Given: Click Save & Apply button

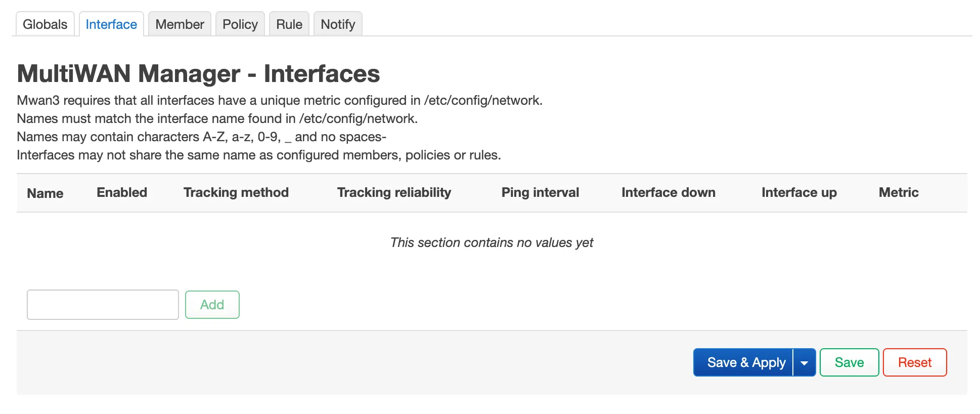Looking at the screenshot, I should [743, 362].
